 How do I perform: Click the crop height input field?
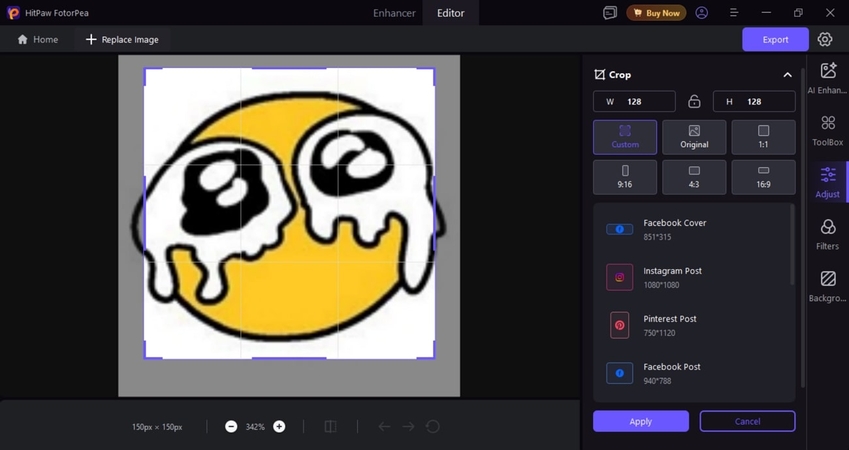point(754,101)
